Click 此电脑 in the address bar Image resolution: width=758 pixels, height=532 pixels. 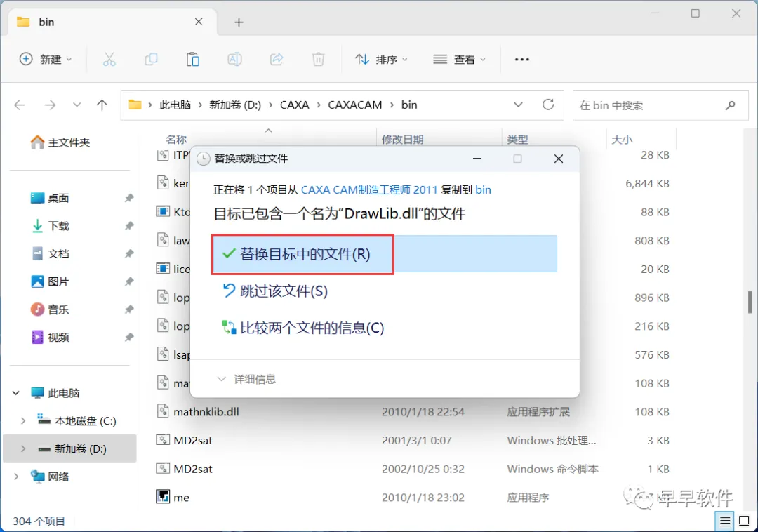(175, 105)
